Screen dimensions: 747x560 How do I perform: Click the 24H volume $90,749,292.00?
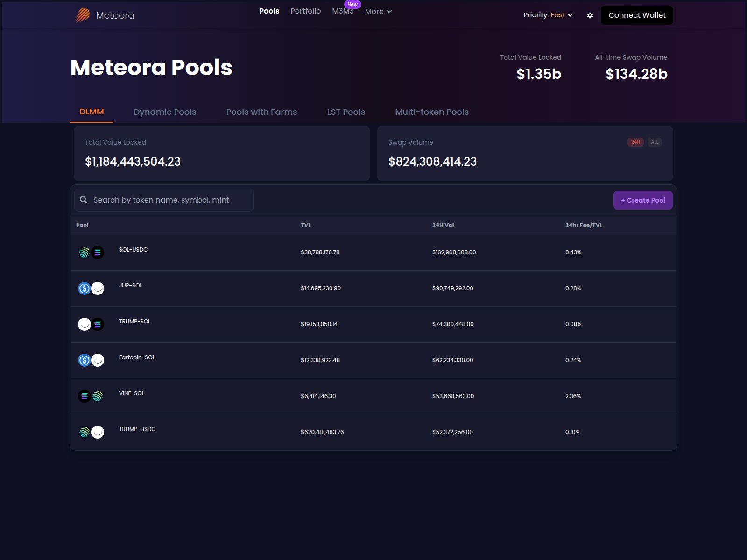pos(453,288)
